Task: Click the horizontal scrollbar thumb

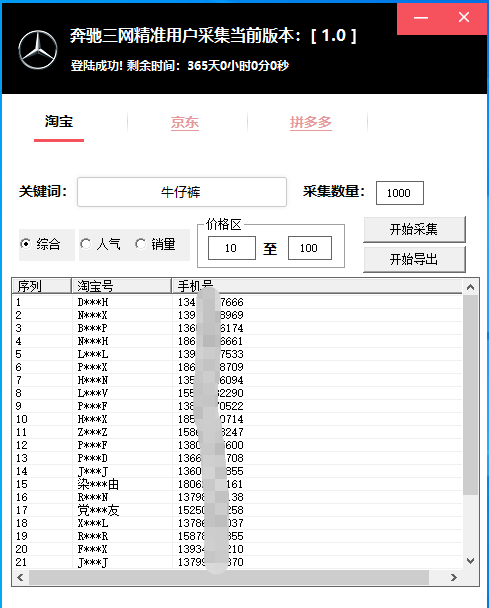Action: coord(229,577)
